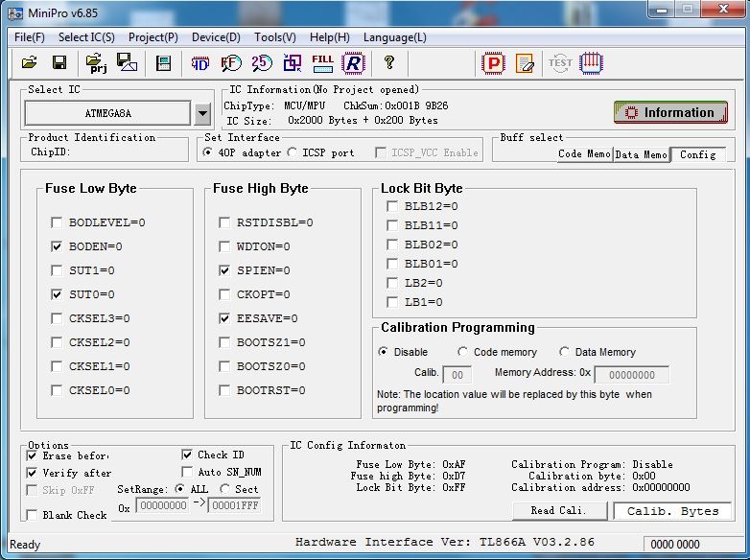Uncheck the BODEN=0 checkbox

click(x=57, y=246)
